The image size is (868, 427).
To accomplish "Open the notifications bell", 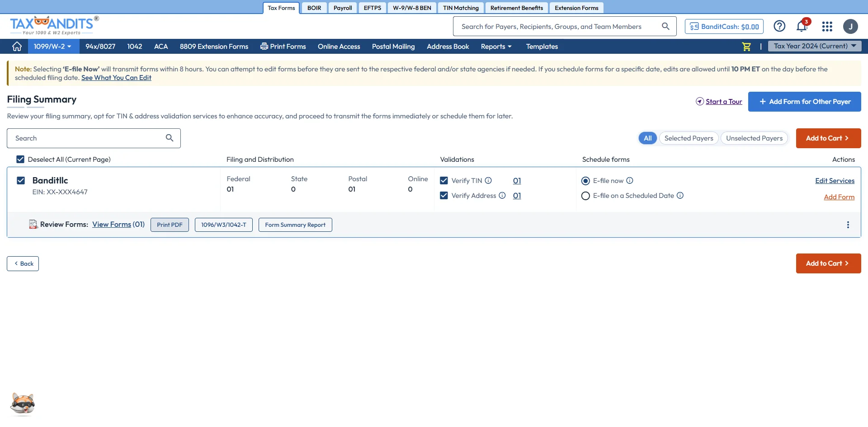I will point(802,26).
